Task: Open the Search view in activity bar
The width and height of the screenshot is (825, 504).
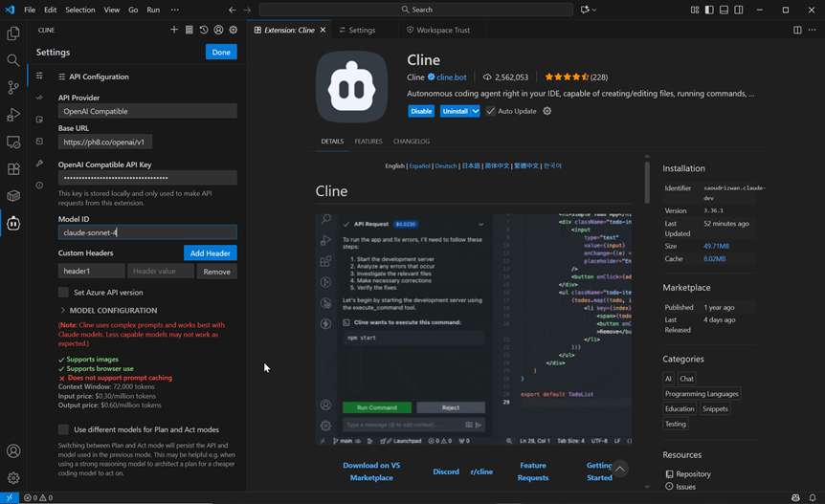Action: coord(13,60)
